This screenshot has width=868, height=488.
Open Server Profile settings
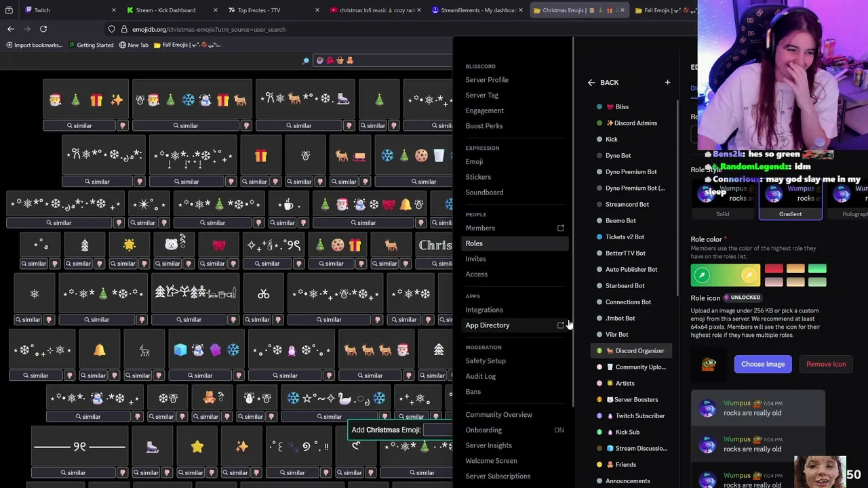tap(487, 80)
